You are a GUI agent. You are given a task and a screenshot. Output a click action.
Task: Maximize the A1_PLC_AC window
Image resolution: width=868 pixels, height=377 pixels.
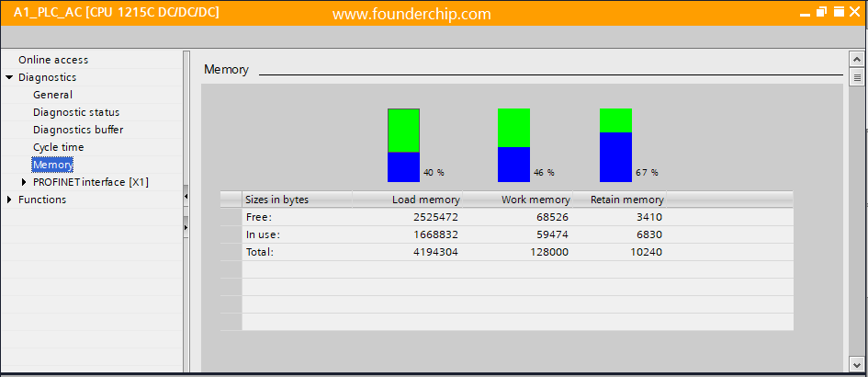click(837, 14)
